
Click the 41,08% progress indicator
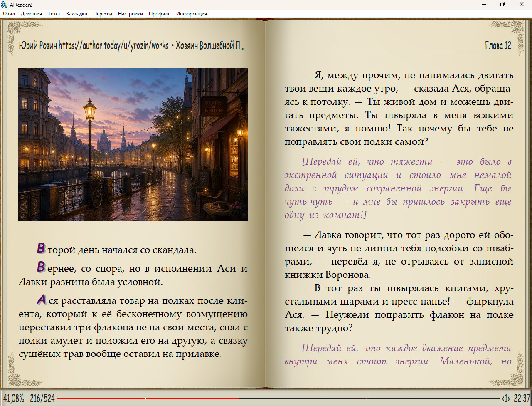(14, 399)
